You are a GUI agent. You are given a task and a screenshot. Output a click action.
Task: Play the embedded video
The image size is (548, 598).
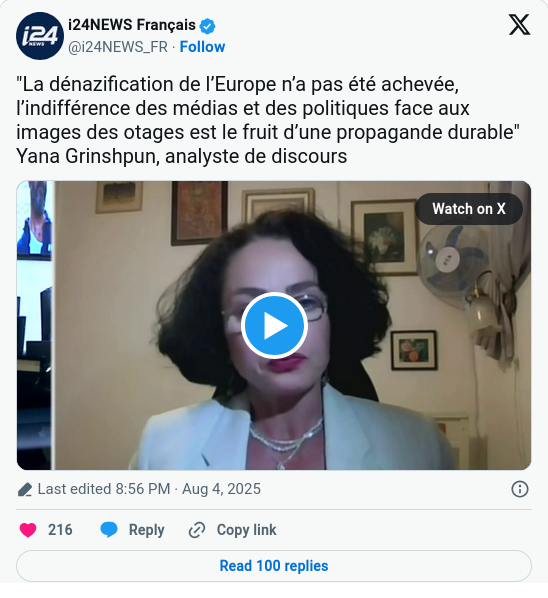click(x=274, y=325)
